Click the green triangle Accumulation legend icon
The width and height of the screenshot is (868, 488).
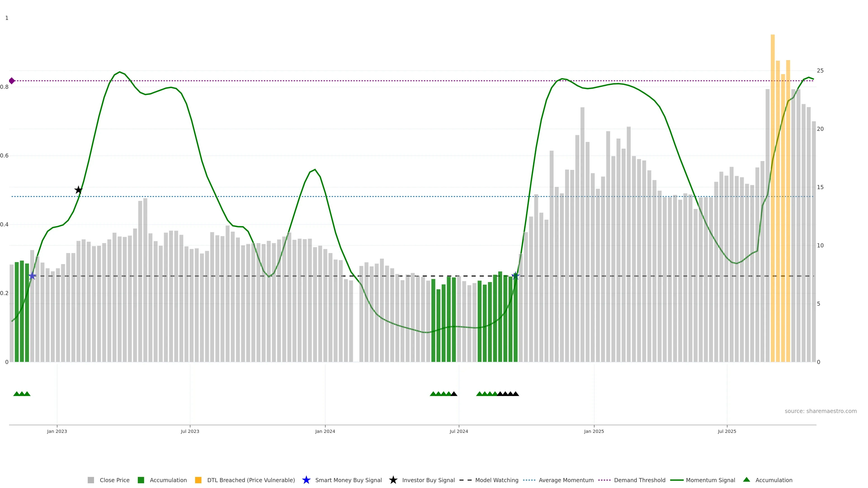tap(746, 480)
